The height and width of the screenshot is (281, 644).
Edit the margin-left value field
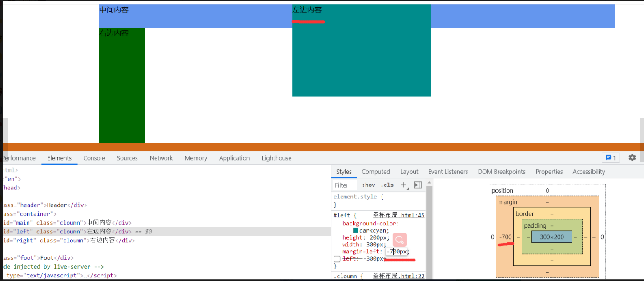396,252
